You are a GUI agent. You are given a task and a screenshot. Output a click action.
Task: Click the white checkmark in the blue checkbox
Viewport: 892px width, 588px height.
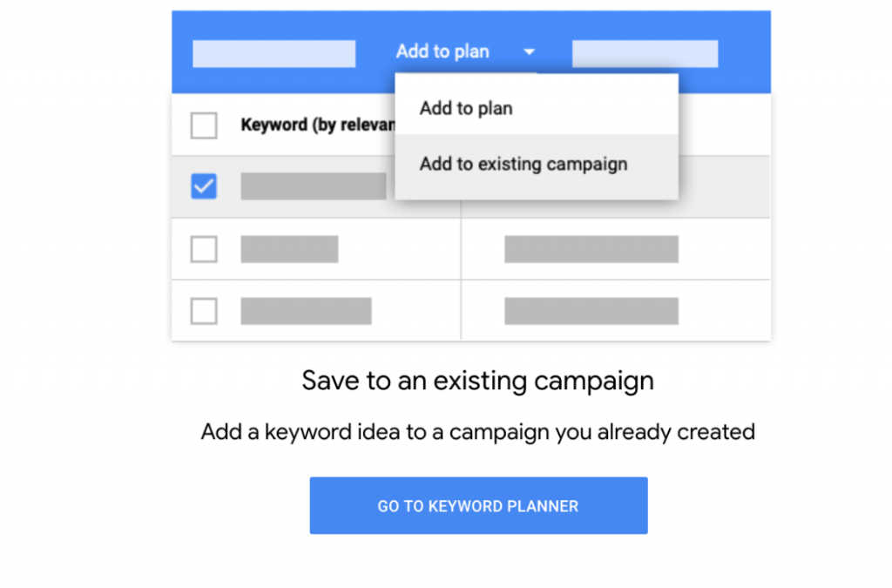pos(204,186)
